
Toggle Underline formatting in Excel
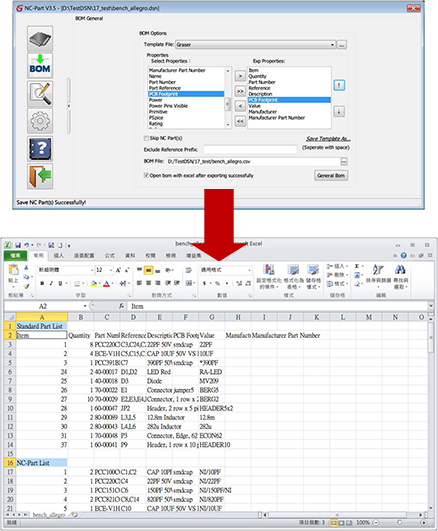60,283
